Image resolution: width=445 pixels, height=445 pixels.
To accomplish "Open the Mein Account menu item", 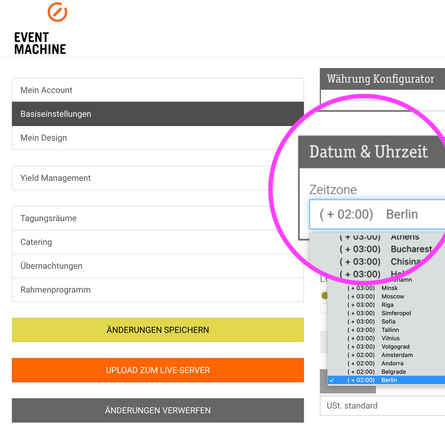I will pyautogui.click(x=158, y=90).
